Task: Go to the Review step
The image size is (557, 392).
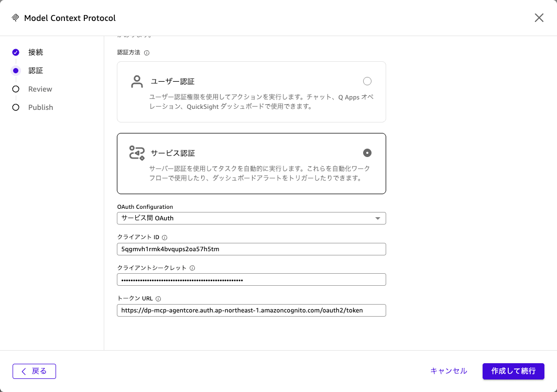Action: coord(40,89)
